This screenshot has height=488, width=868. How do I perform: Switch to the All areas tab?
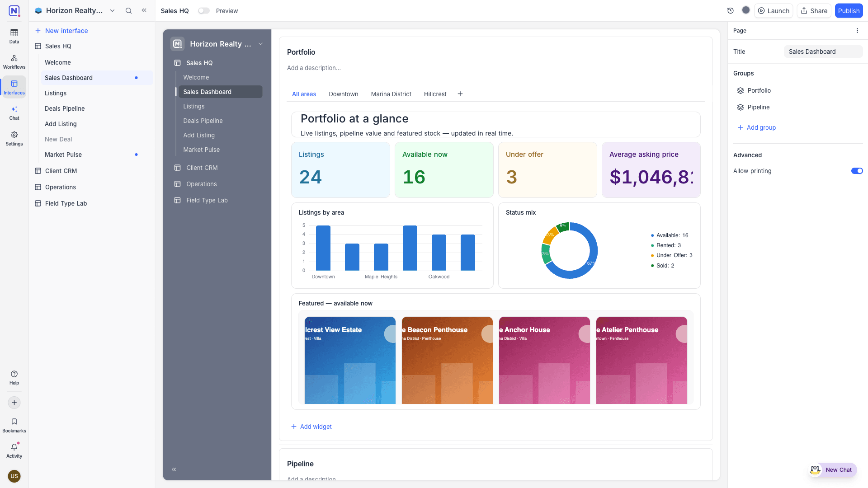click(304, 94)
